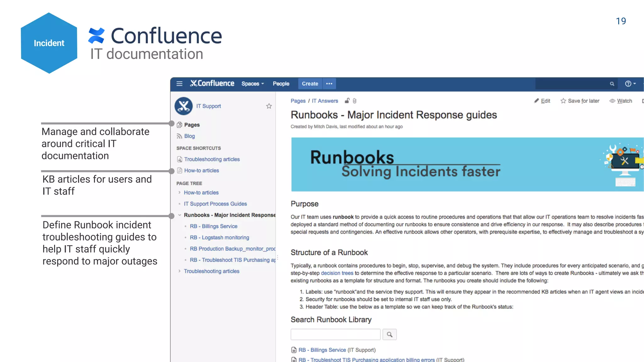Click the Create button

(310, 84)
